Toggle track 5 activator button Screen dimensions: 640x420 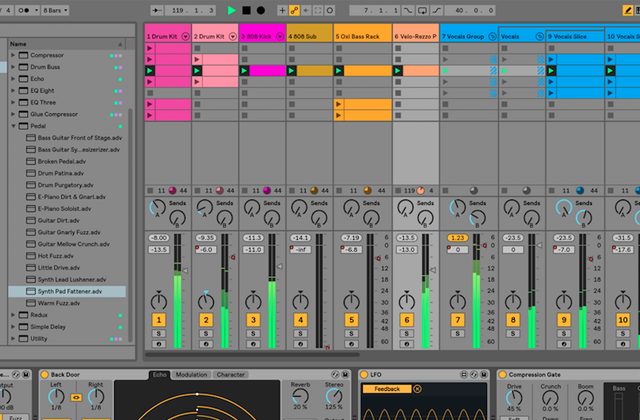(x=351, y=320)
